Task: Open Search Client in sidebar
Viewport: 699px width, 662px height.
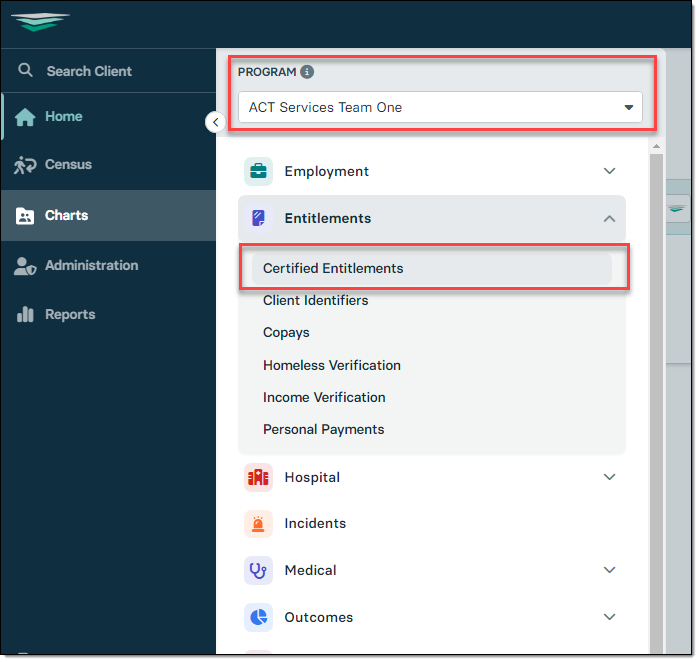Action: (x=108, y=71)
